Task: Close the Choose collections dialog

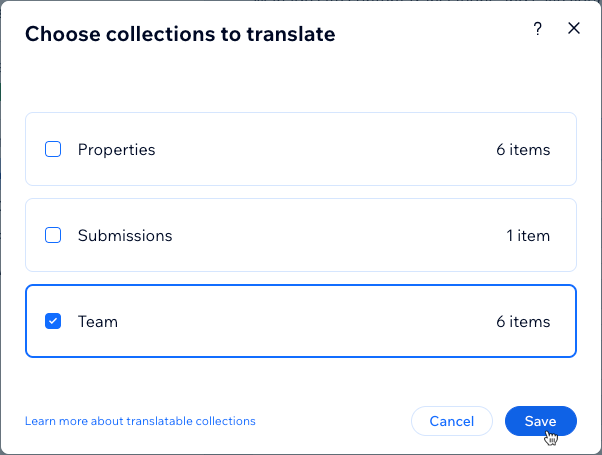Action: coord(574,28)
